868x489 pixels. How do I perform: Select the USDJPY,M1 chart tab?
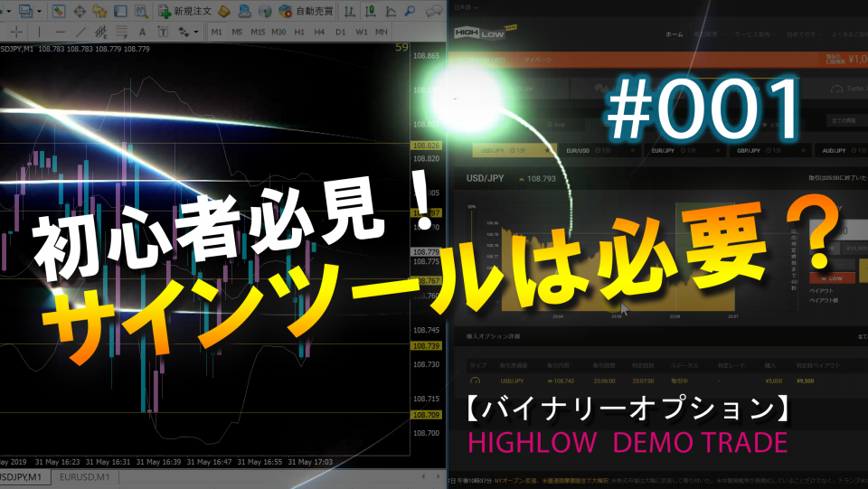[24, 477]
